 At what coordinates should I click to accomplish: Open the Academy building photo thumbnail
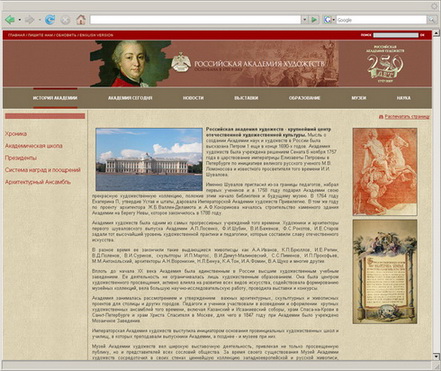(x=149, y=159)
